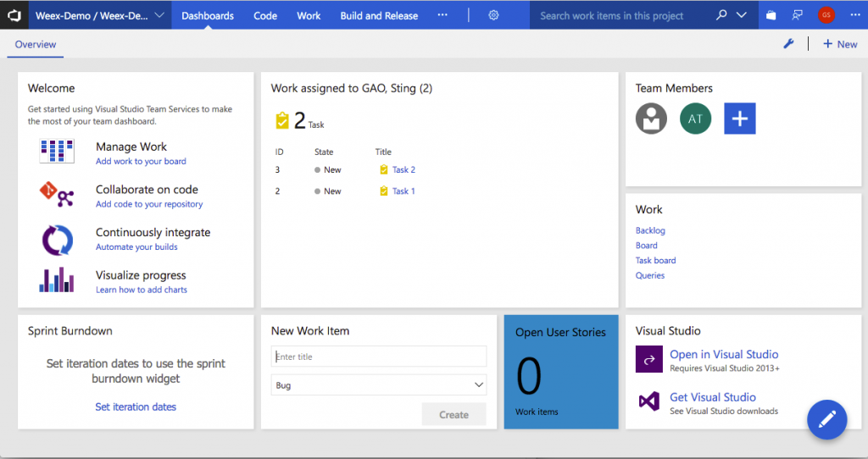Click the wrench manage dashboards icon
Image resolution: width=868 pixels, height=459 pixels.
coord(788,44)
